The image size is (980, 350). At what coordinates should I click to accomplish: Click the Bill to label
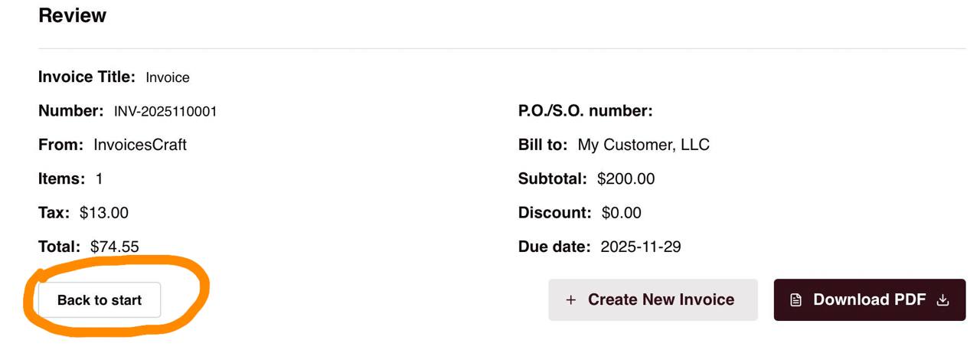pyautogui.click(x=543, y=145)
